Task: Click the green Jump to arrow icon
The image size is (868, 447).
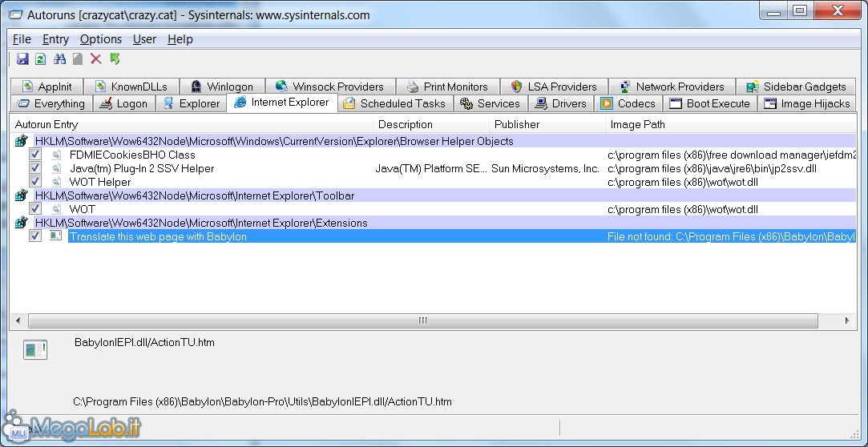Action: pyautogui.click(x=115, y=59)
